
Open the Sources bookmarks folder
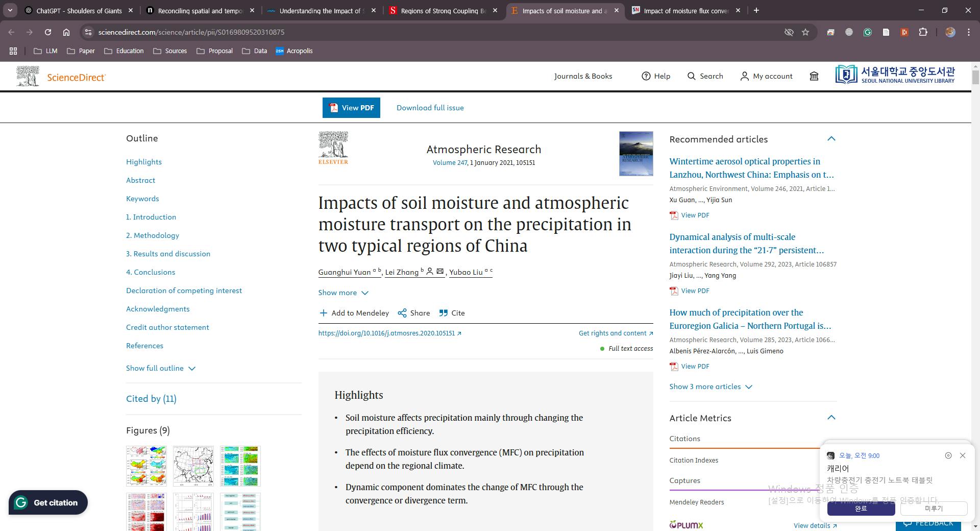pos(170,51)
